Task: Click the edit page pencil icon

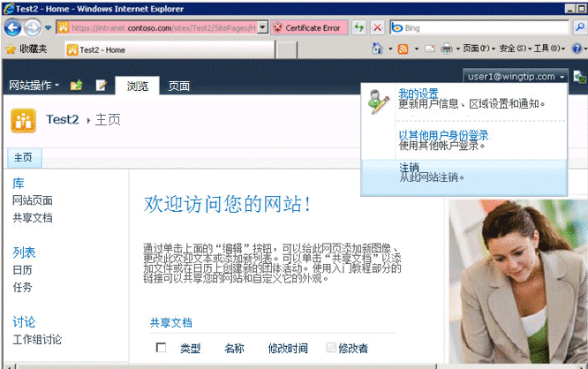Action: (x=101, y=86)
